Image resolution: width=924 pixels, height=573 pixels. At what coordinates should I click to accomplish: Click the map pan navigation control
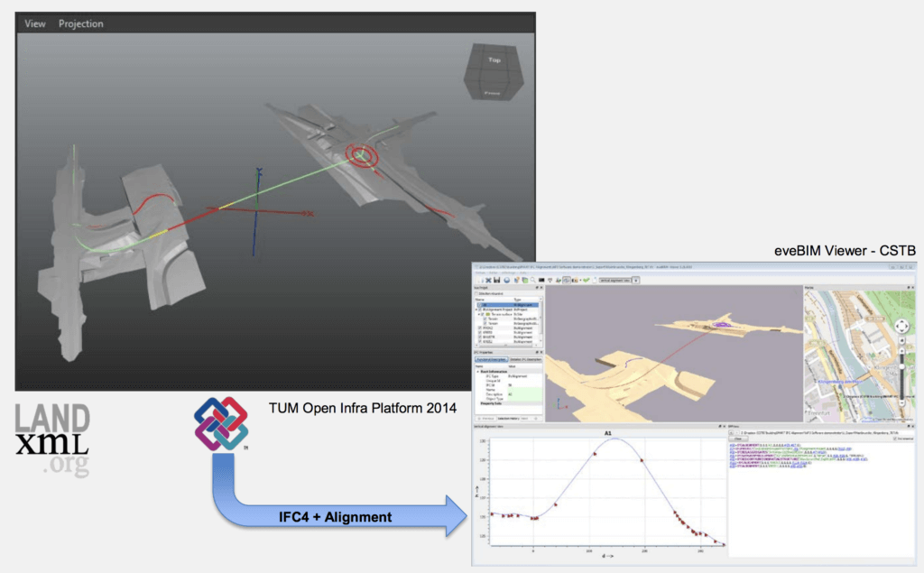click(901, 326)
